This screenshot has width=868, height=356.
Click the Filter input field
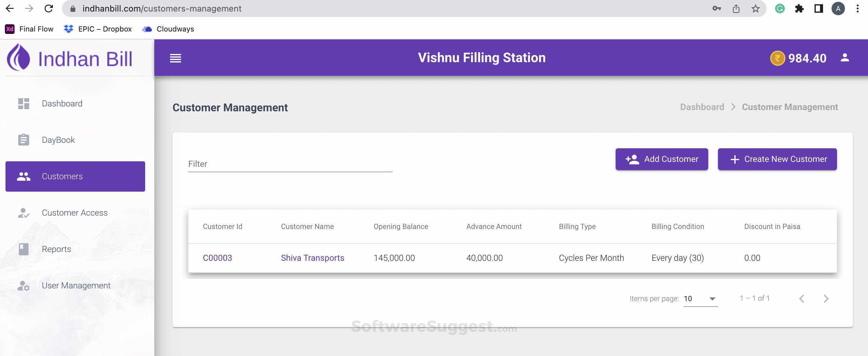click(290, 164)
